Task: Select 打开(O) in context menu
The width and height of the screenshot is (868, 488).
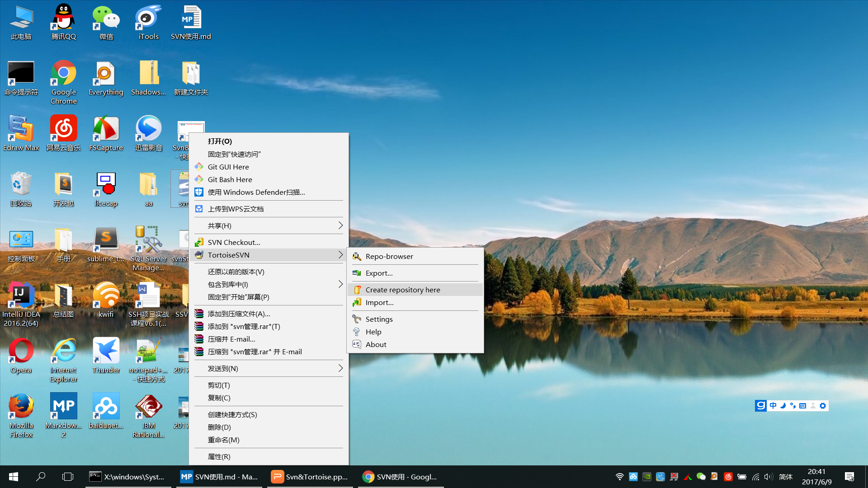Action: coord(269,141)
